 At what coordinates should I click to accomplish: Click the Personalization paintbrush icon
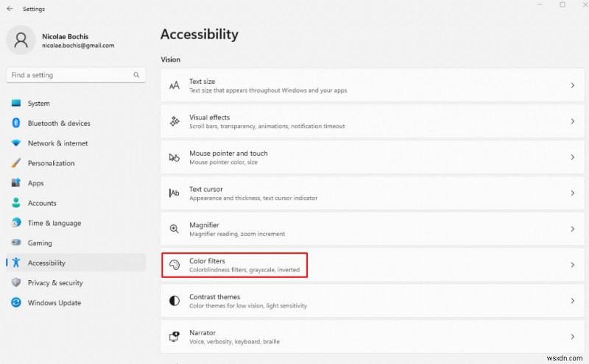(16, 163)
